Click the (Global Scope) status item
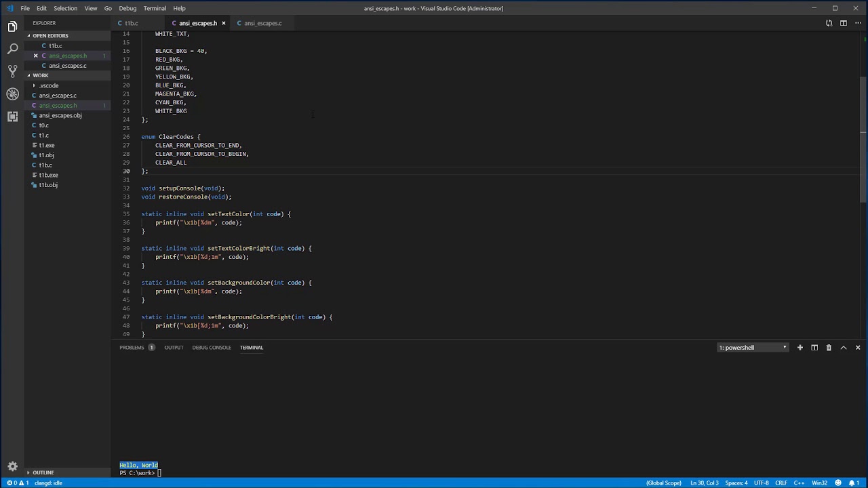Image resolution: width=868 pixels, height=488 pixels. click(x=664, y=483)
